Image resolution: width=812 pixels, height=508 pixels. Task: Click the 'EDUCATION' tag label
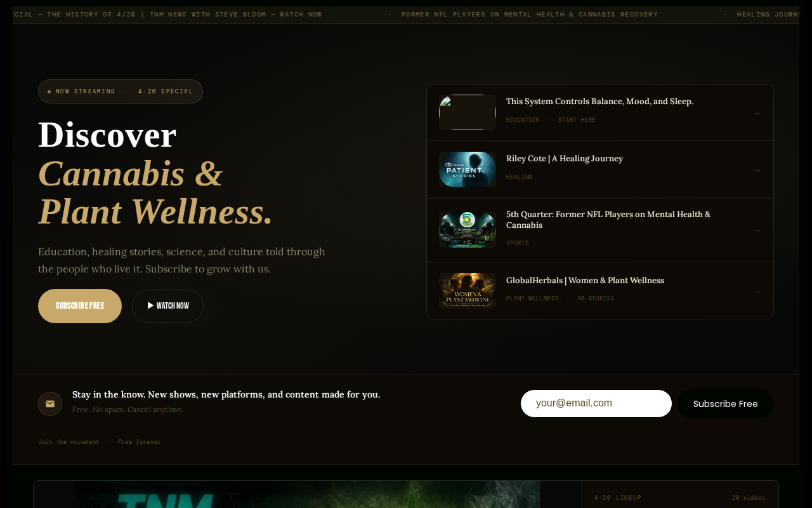523,120
